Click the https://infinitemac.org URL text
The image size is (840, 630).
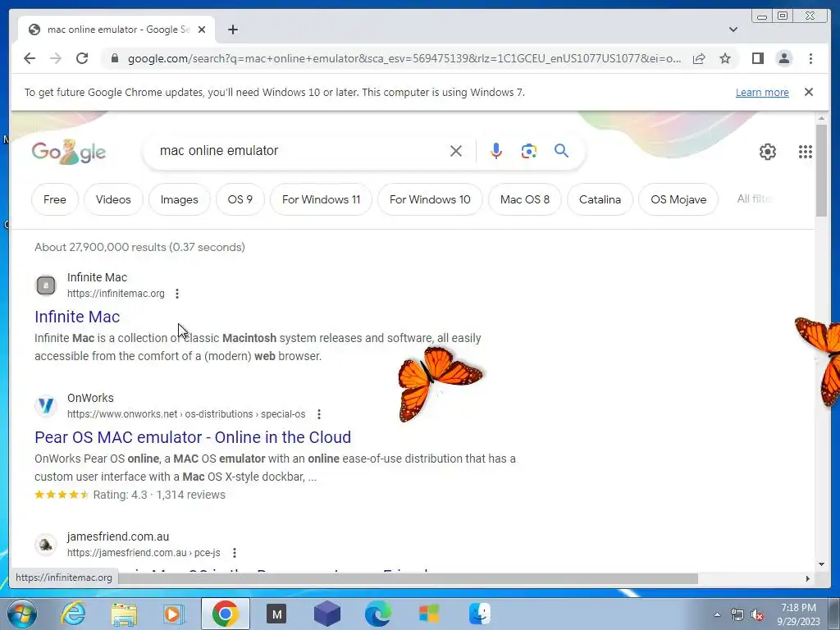coord(116,294)
